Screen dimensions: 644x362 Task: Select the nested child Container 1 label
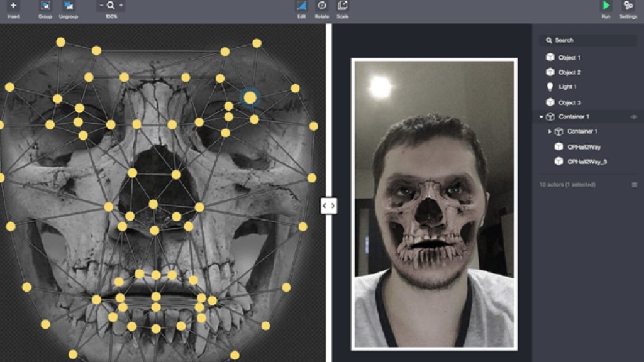click(582, 131)
